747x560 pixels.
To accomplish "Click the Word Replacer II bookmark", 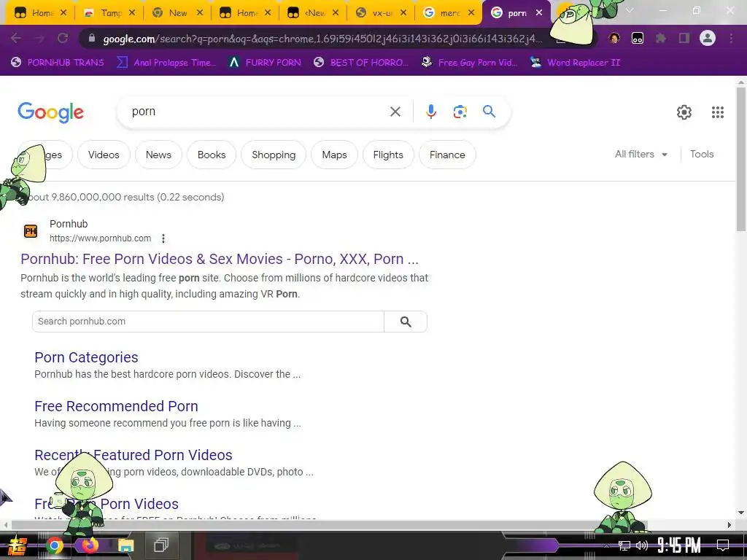I will pos(576,63).
